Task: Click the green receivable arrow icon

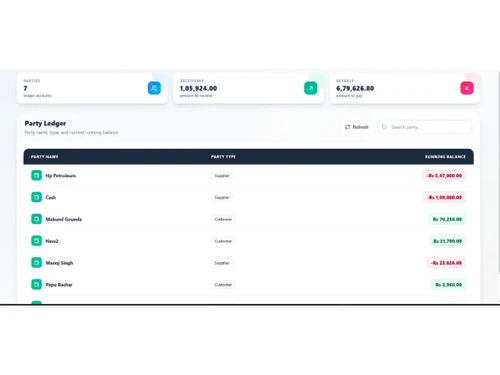Action: 310,88
